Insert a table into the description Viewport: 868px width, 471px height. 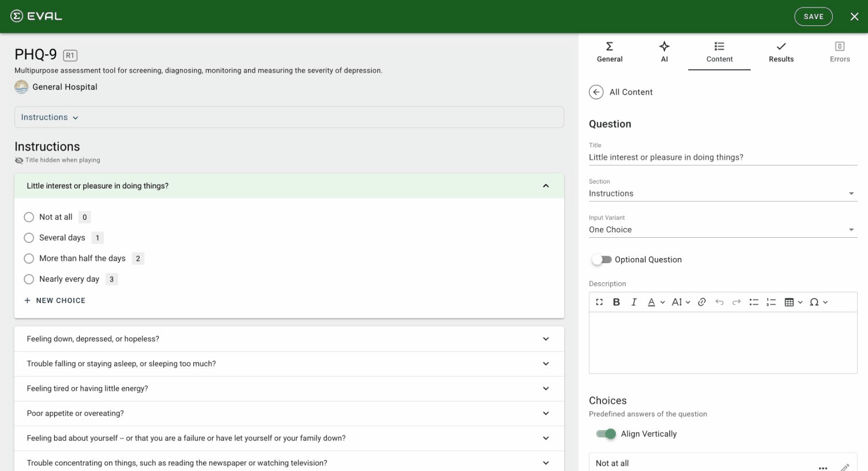[789, 301]
